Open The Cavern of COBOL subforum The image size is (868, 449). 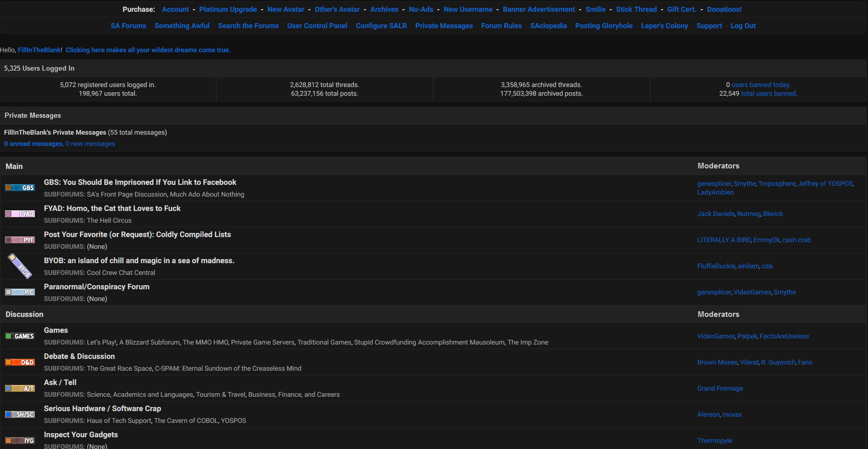[186, 421]
